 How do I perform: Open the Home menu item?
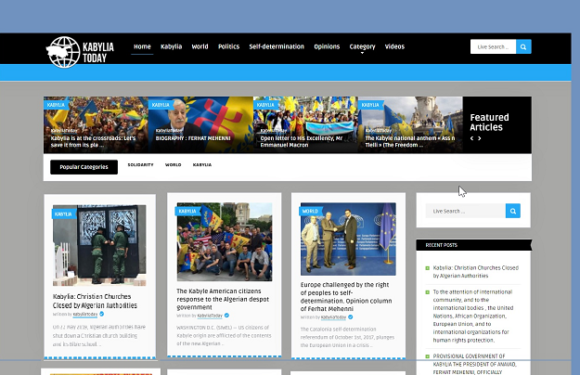click(x=142, y=47)
